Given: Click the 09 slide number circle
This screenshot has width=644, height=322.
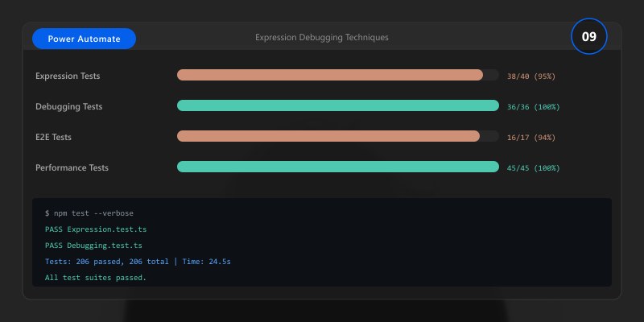Looking at the screenshot, I should pyautogui.click(x=589, y=36).
